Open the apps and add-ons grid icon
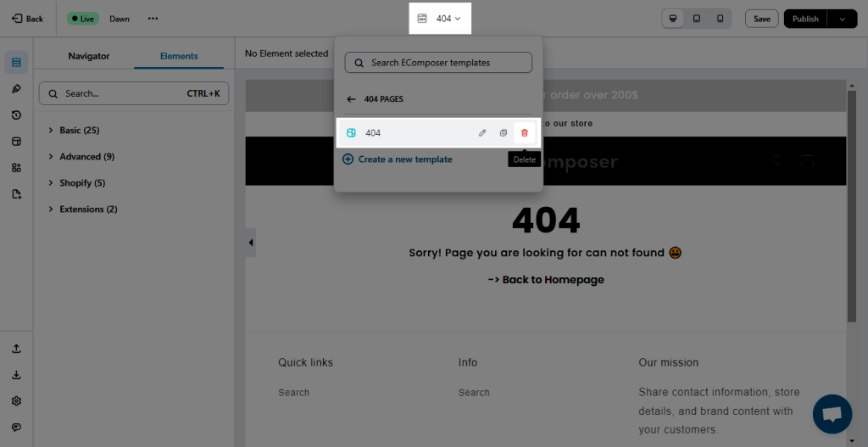The width and height of the screenshot is (868, 447). pos(17,168)
